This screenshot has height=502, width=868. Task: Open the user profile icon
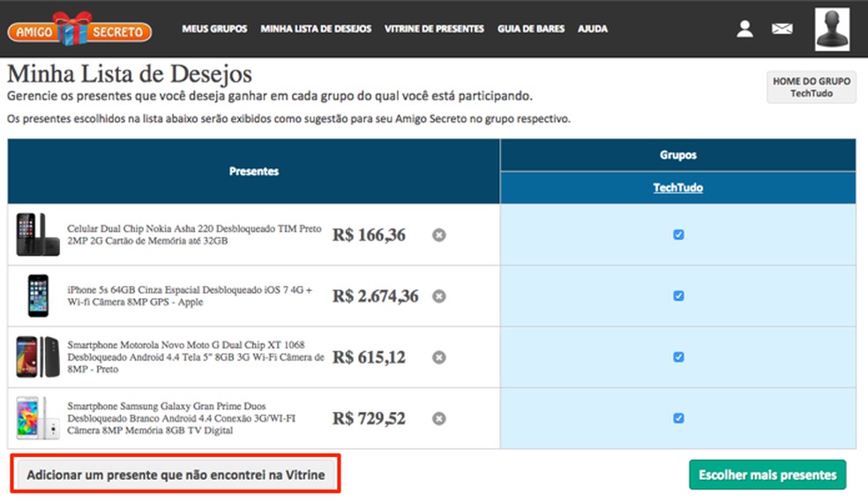pyautogui.click(x=745, y=28)
